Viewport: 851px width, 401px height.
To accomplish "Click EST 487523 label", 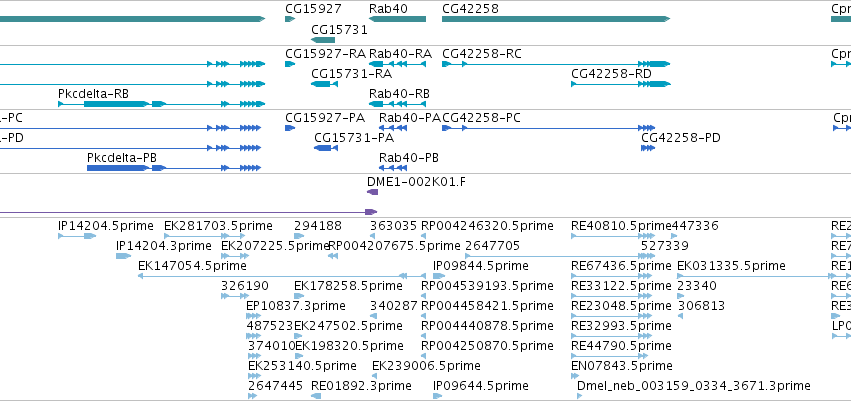I will click(270, 326).
